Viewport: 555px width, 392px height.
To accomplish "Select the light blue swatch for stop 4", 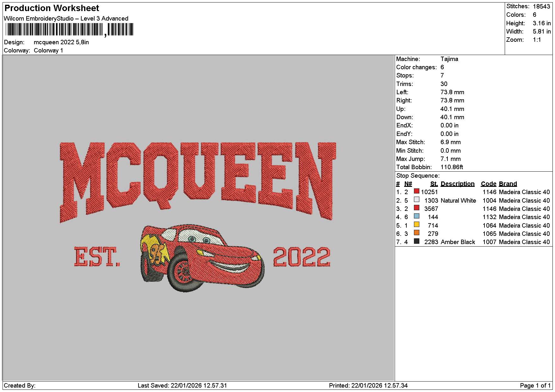I will coord(417,216).
